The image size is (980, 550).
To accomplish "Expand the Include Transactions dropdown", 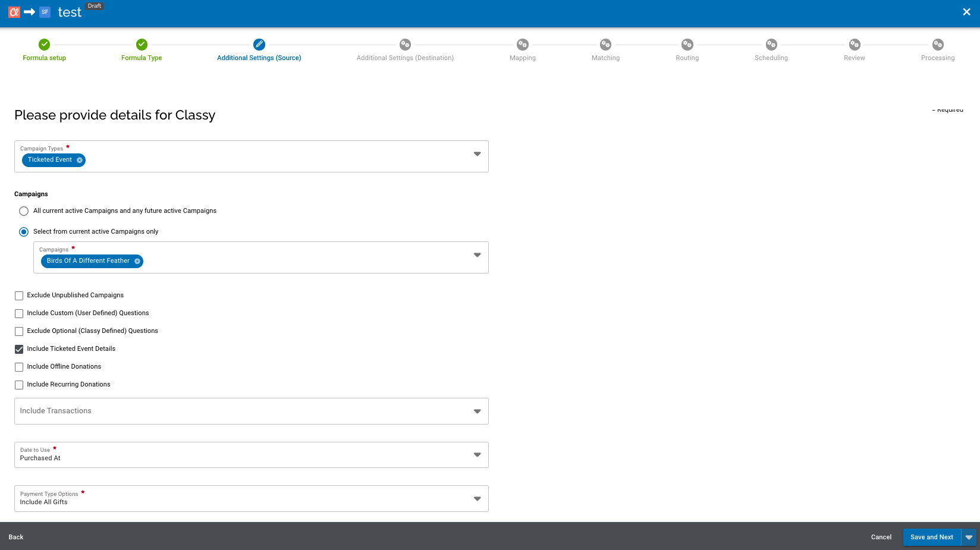I will click(477, 410).
